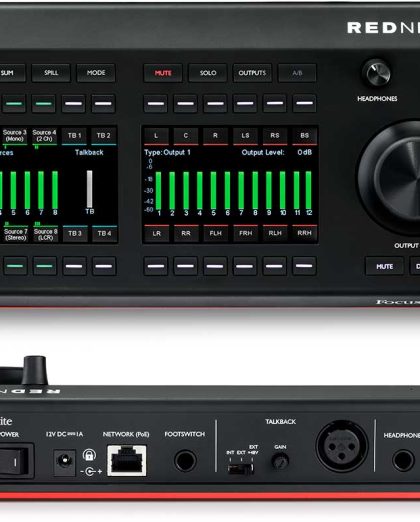Push the soft key below the FRH label
This screenshot has width=420, height=522.
[245, 266]
